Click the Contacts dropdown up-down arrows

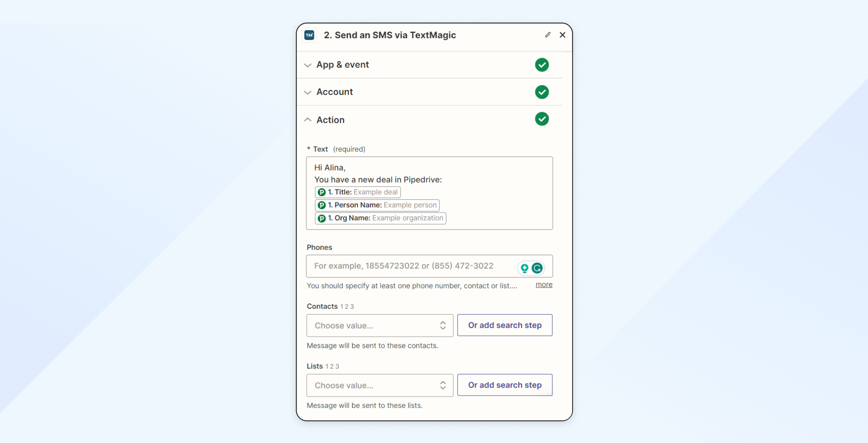pyautogui.click(x=443, y=326)
